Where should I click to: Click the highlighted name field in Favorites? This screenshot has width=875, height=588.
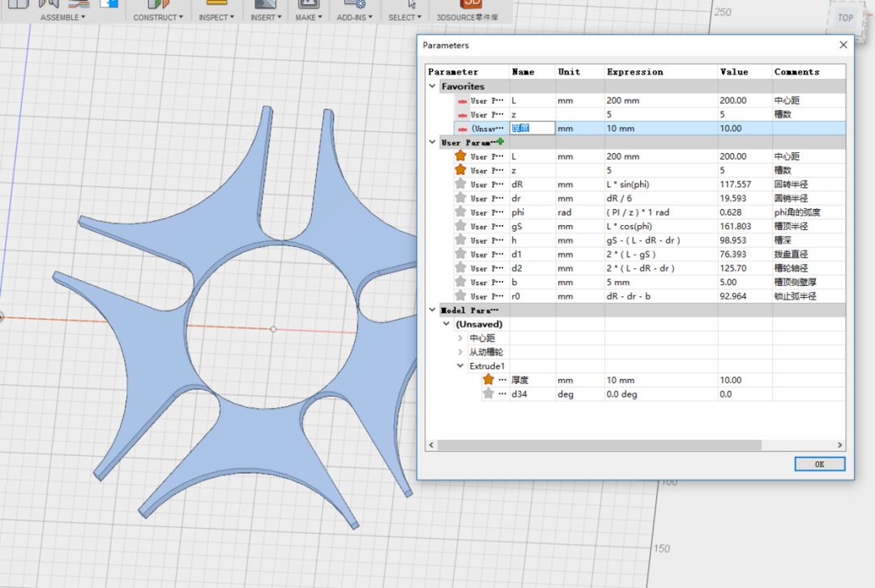(532, 128)
